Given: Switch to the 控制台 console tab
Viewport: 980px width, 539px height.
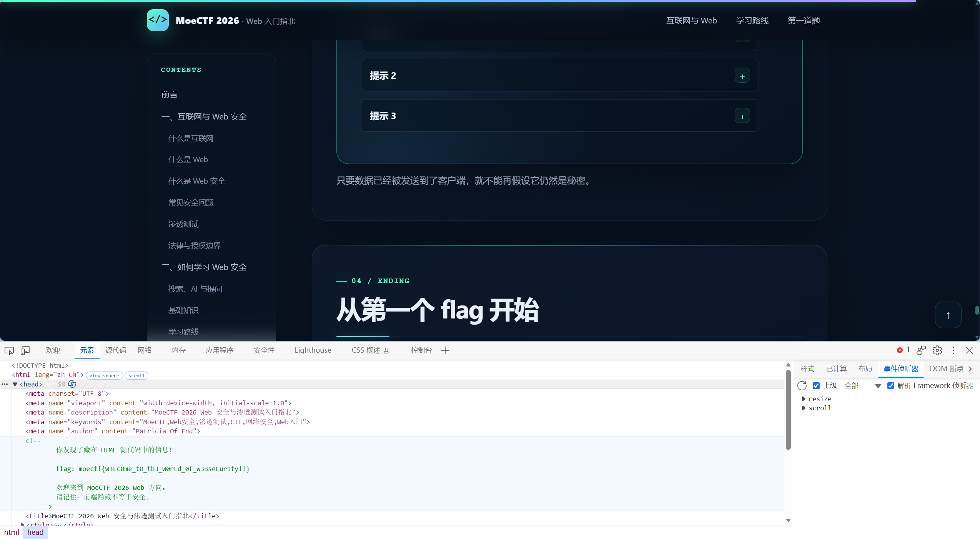Looking at the screenshot, I should point(421,350).
